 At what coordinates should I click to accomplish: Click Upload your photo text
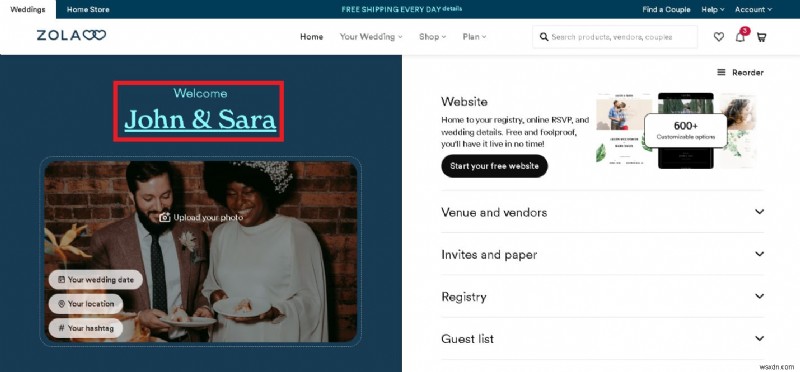(x=208, y=217)
